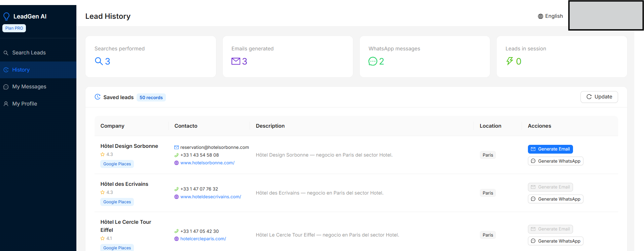Image resolution: width=644 pixels, height=251 pixels.
Task: Open the www.hoteldesecrivains.com/ link
Action: (x=211, y=197)
